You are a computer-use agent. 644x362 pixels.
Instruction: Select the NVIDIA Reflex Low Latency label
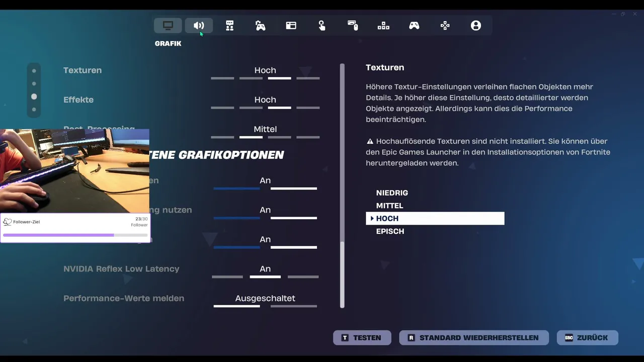[121, 269]
